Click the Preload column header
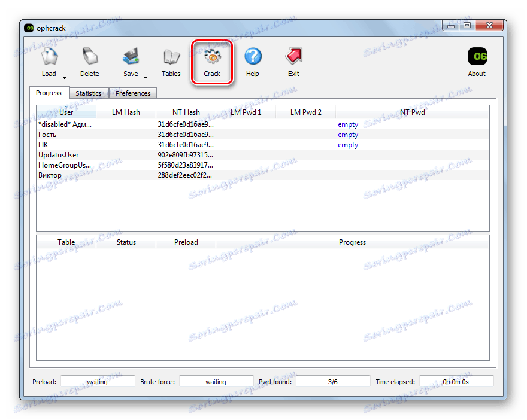The width and height of the screenshot is (527, 420). tap(186, 242)
